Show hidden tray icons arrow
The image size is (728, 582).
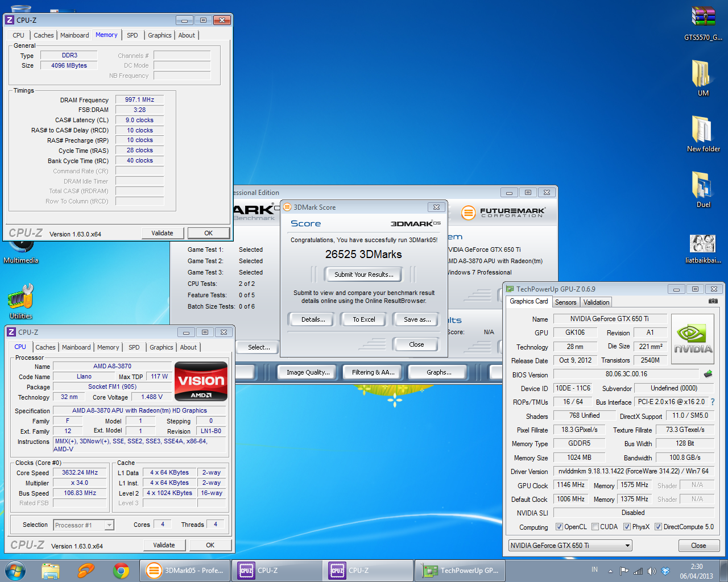point(610,571)
